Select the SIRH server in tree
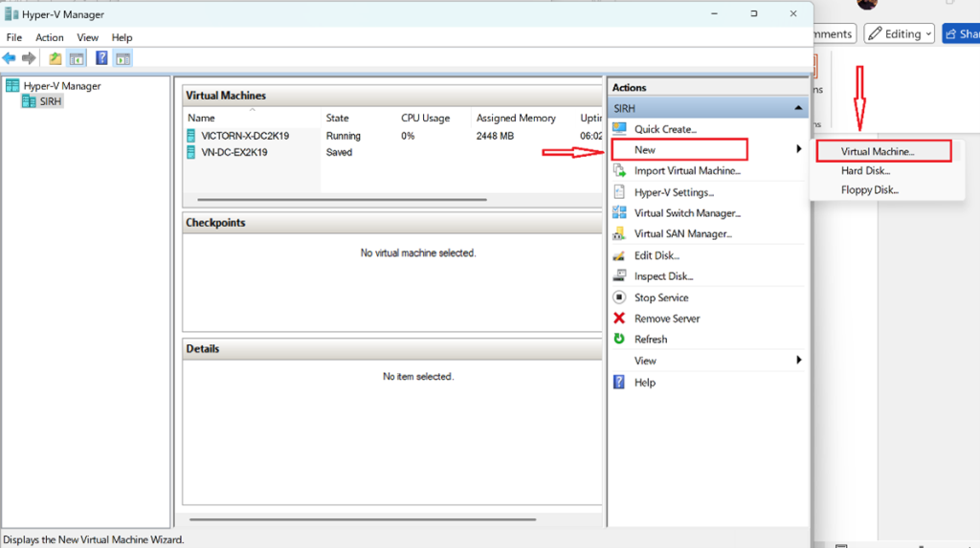Screen dimensions: 980x548 (51, 101)
